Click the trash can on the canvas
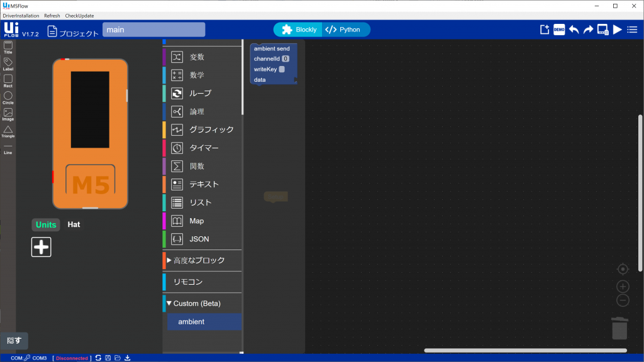The image size is (644, 362). [x=619, y=327]
